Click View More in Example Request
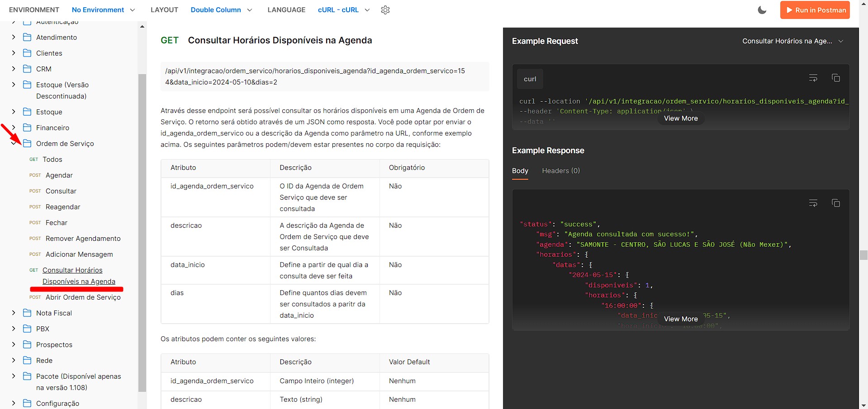The width and height of the screenshot is (868, 409). coord(681,118)
